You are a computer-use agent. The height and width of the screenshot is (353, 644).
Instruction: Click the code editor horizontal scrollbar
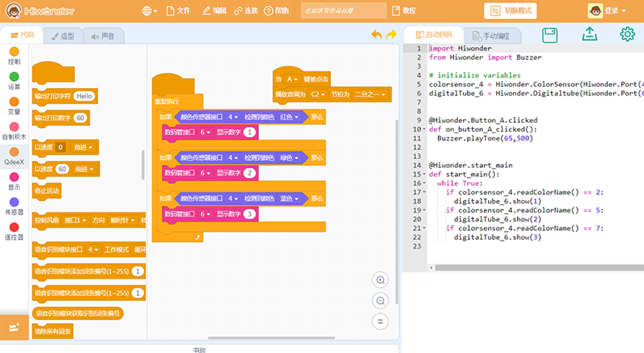539,267
